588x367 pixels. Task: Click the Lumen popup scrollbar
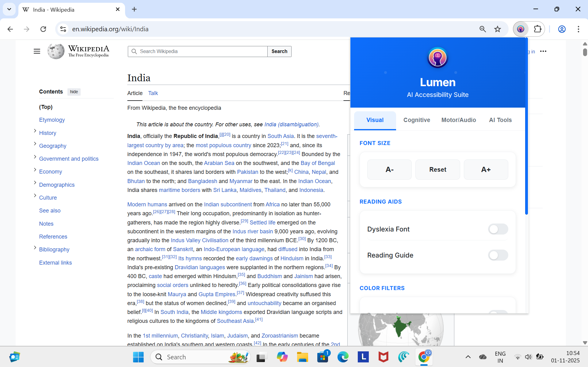click(x=526, y=126)
